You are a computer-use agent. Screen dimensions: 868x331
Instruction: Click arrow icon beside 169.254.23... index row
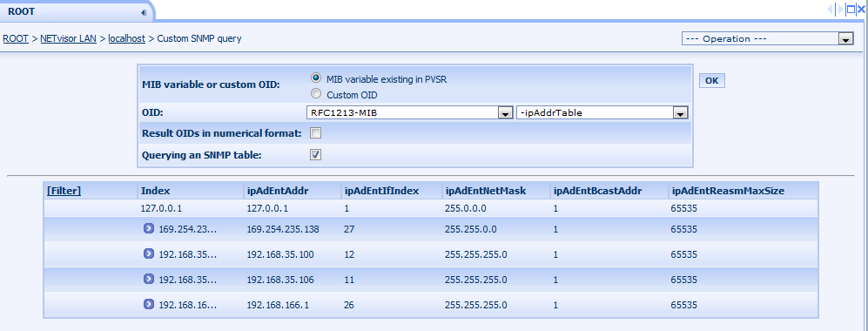(x=148, y=228)
